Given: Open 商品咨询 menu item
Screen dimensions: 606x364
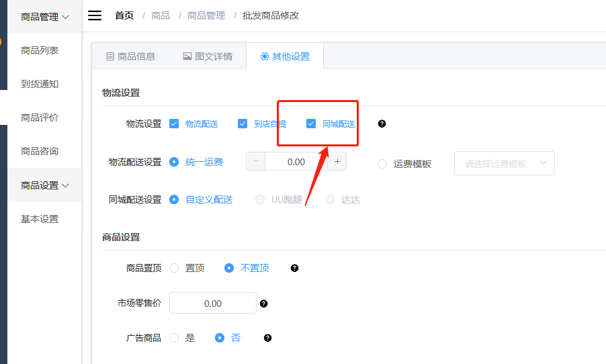Looking at the screenshot, I should pos(40,151).
